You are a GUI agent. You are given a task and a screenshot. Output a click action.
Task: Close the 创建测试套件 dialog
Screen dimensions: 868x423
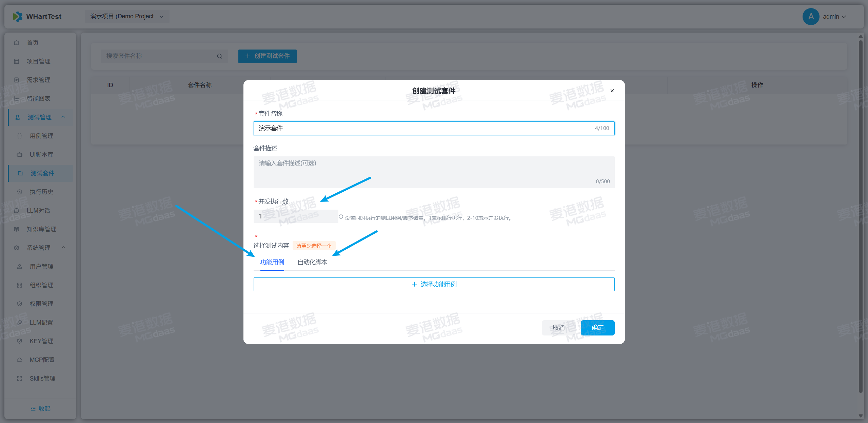pos(612,91)
